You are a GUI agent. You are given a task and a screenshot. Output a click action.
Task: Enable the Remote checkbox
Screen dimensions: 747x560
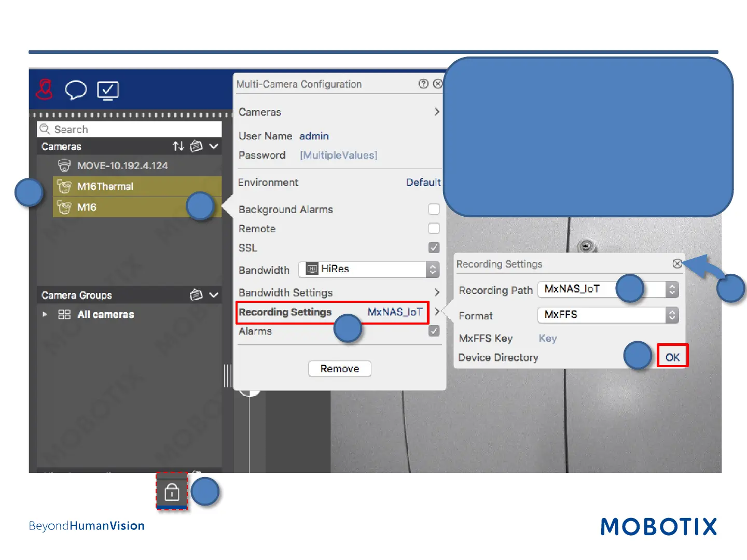(x=434, y=228)
